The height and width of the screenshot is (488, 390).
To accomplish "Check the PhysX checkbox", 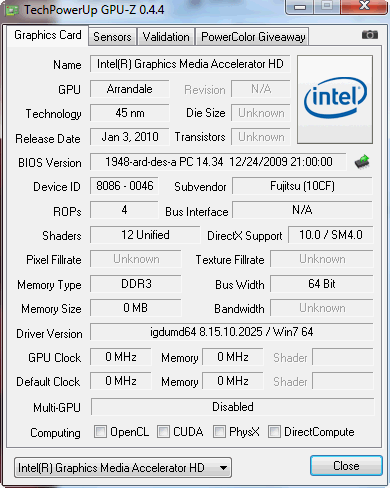I will tap(219, 432).
